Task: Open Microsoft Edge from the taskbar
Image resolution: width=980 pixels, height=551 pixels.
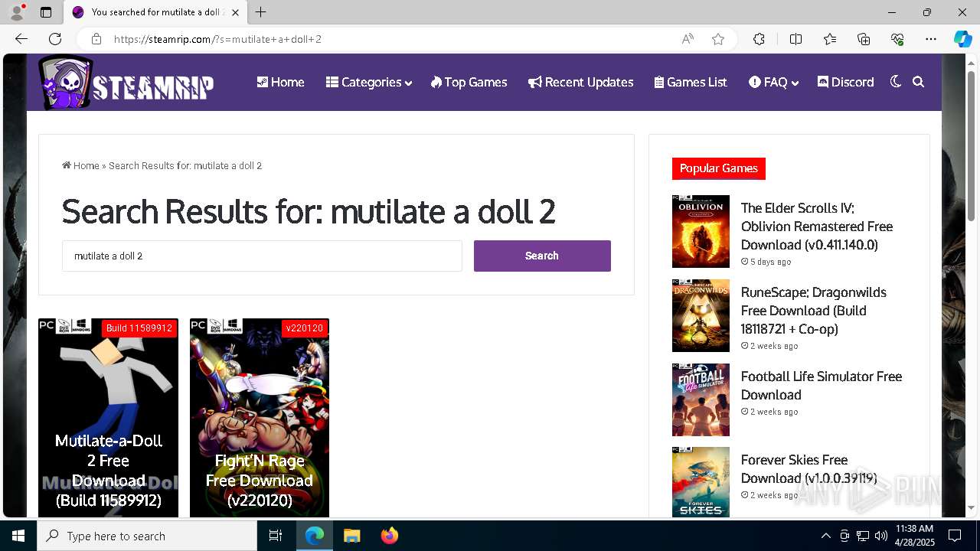Action: click(315, 536)
